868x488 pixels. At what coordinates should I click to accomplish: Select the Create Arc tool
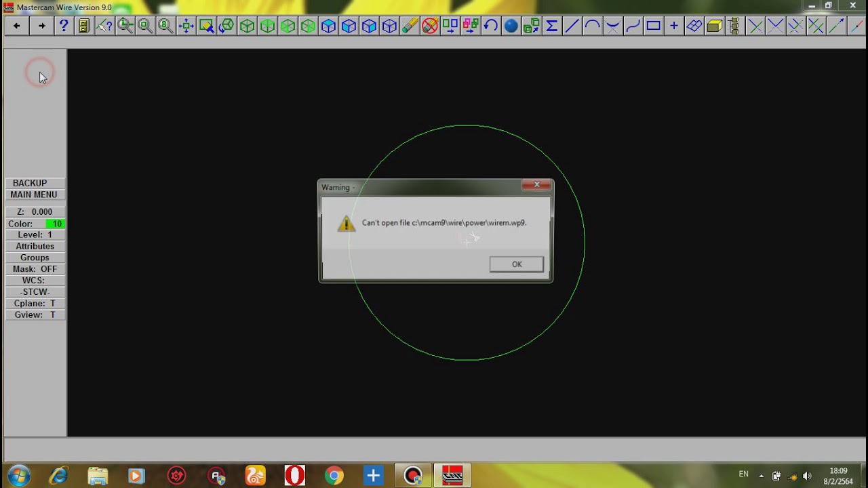(593, 26)
